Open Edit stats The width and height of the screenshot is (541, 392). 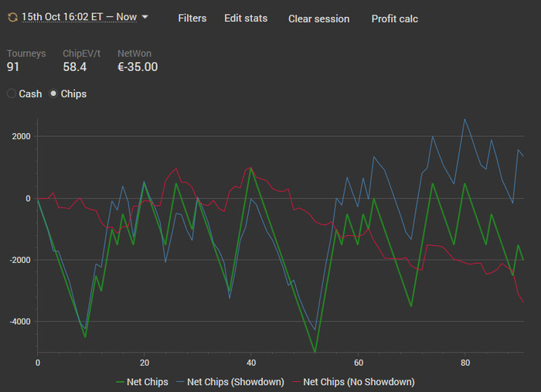coord(246,19)
